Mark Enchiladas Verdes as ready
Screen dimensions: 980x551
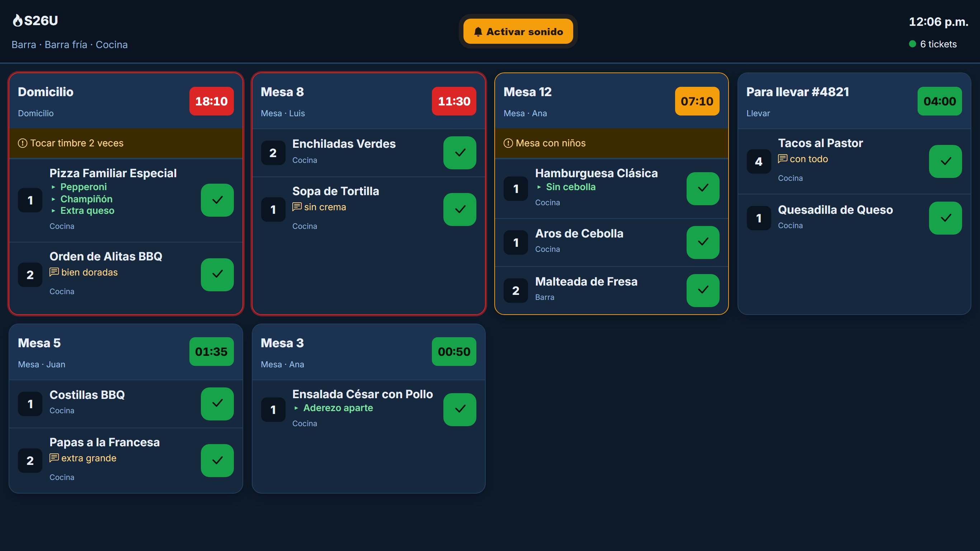pyautogui.click(x=460, y=152)
